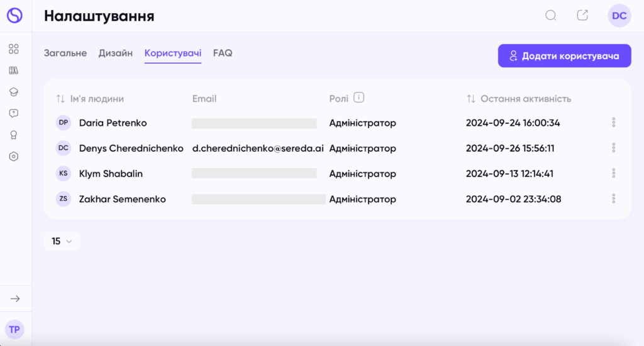Open the library books icon in sidebar
644x346 pixels.
coord(14,70)
